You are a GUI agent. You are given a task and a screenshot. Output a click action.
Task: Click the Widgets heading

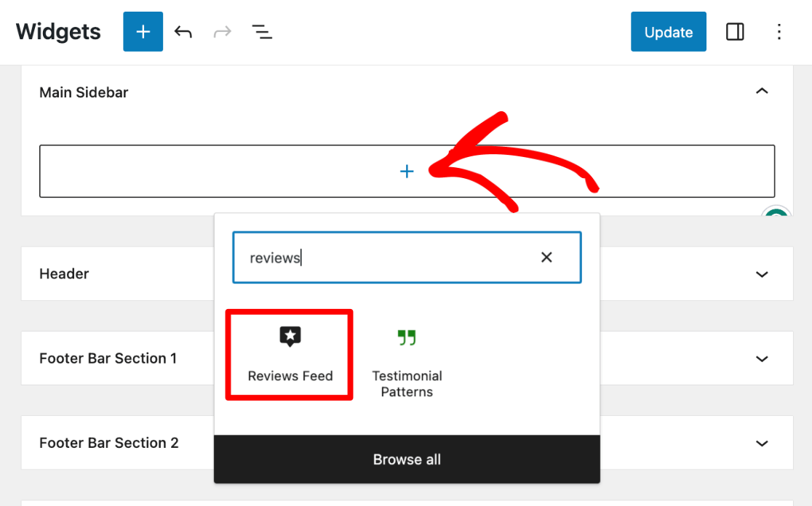tap(57, 31)
